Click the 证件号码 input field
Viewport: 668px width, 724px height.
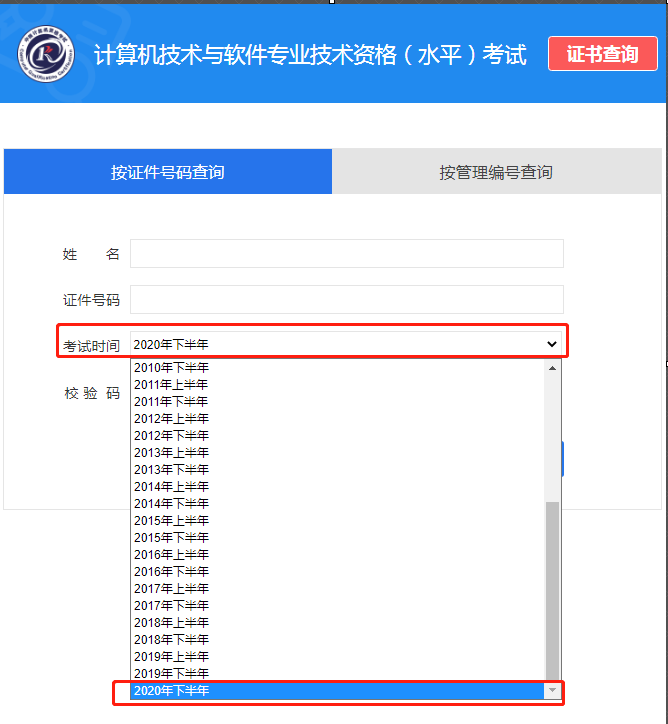(x=346, y=300)
